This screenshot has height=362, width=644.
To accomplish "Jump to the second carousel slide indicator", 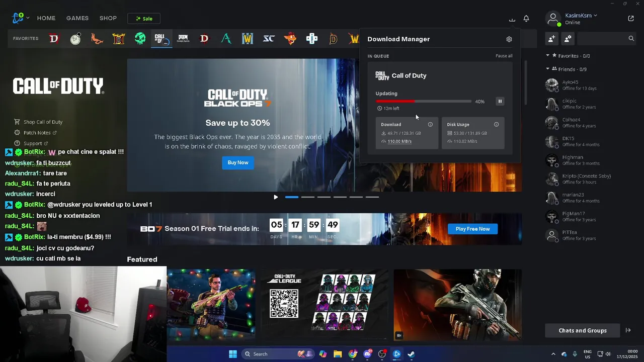I will [307, 197].
